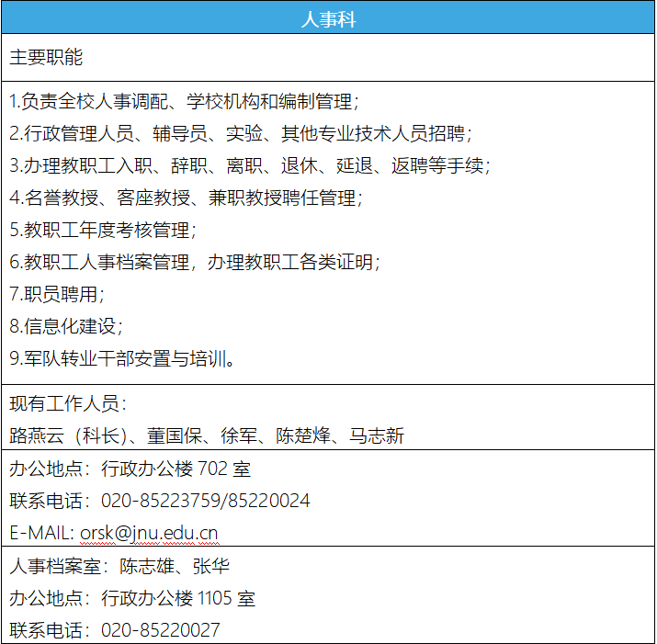Select the line about 全校人事调配
Image resolution: width=657 pixels, height=644 pixels.
tap(184, 101)
